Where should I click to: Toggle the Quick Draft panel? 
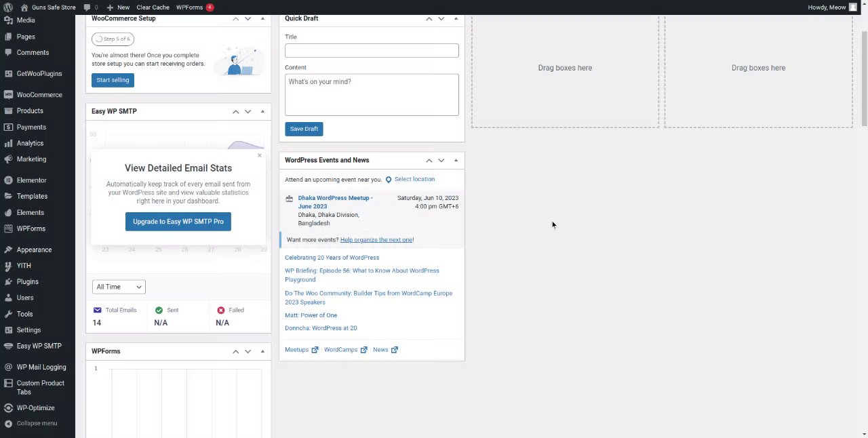[456, 18]
